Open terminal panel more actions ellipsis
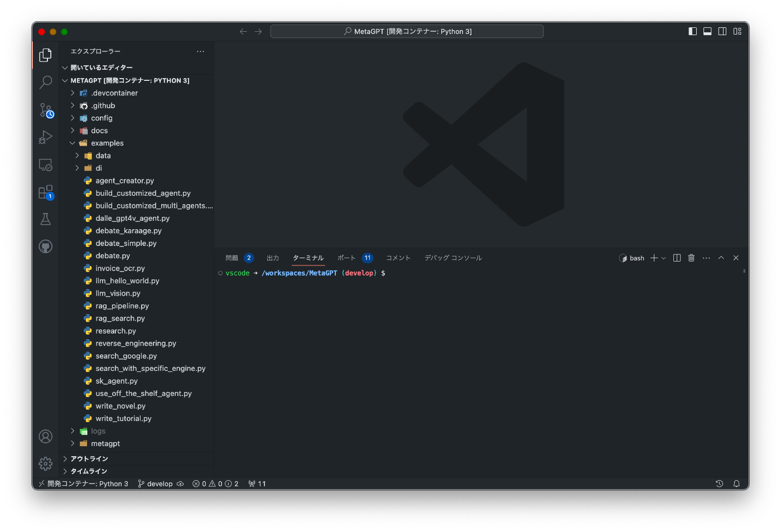 [706, 258]
